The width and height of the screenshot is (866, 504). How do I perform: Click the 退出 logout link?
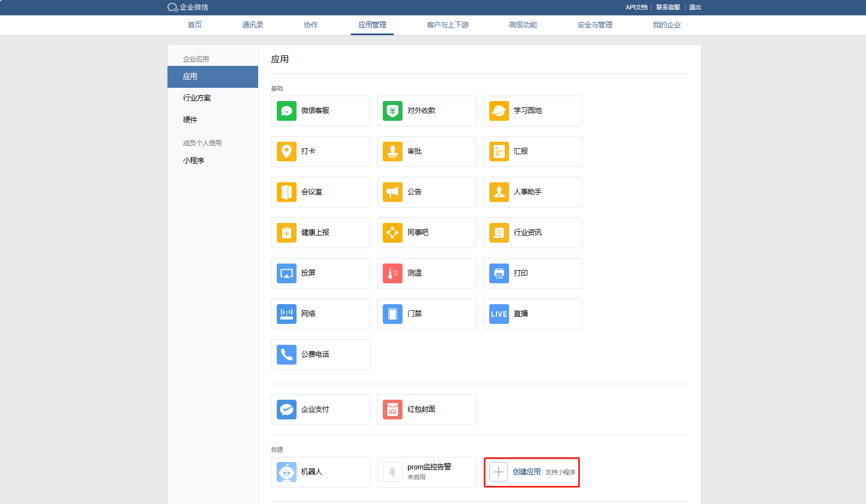pos(695,7)
